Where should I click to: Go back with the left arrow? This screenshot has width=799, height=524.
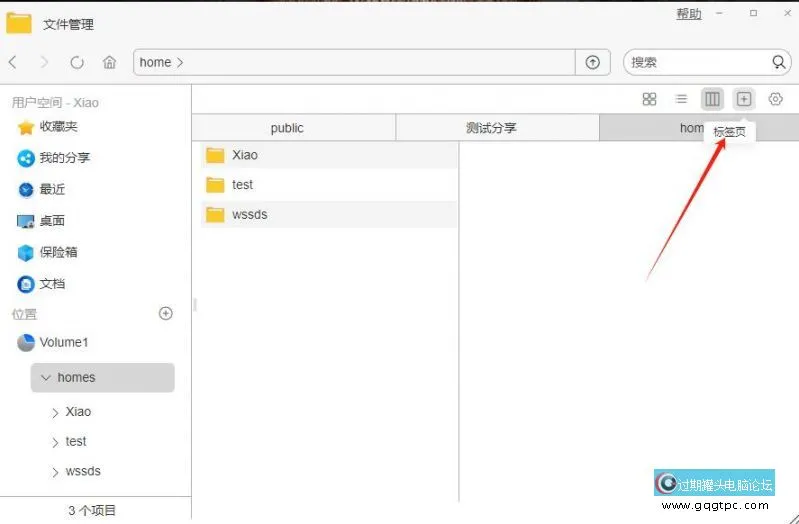(x=13, y=62)
